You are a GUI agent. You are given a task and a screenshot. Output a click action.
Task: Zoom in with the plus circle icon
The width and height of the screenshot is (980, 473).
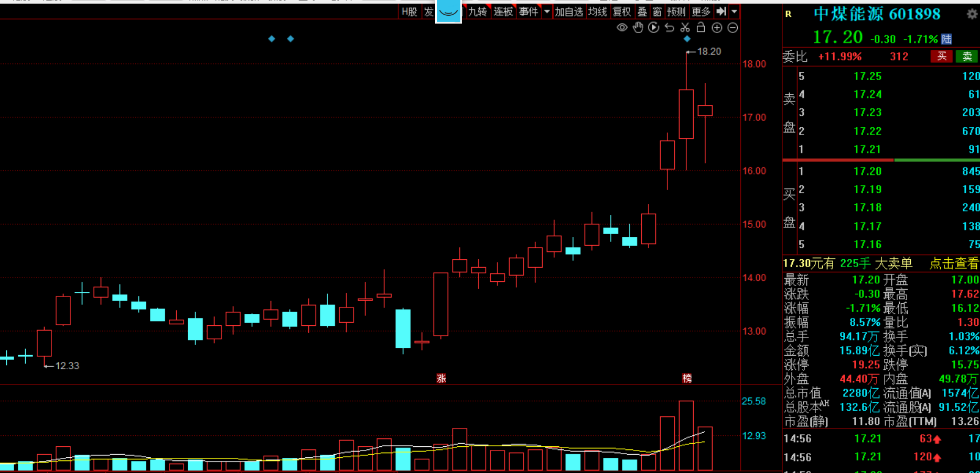click(x=717, y=28)
